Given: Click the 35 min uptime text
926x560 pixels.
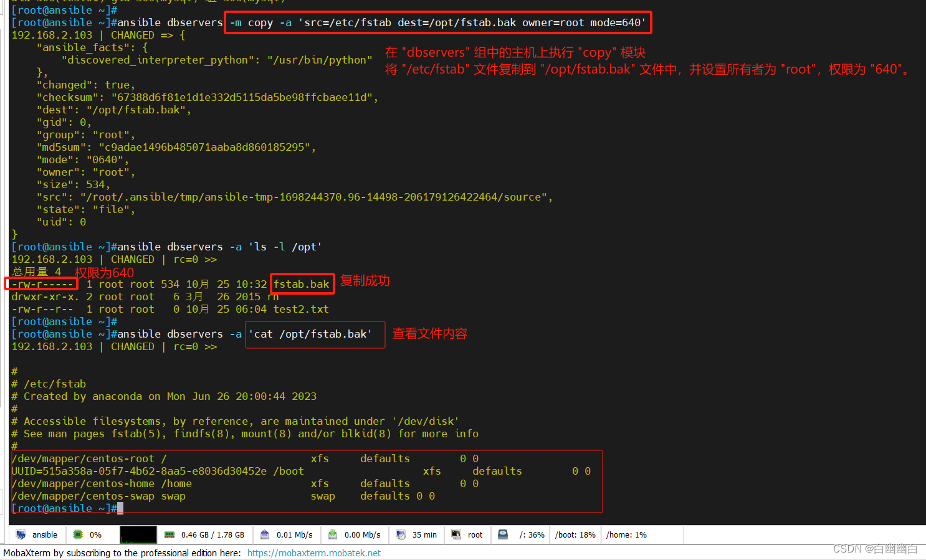Looking at the screenshot, I should click(424, 534).
